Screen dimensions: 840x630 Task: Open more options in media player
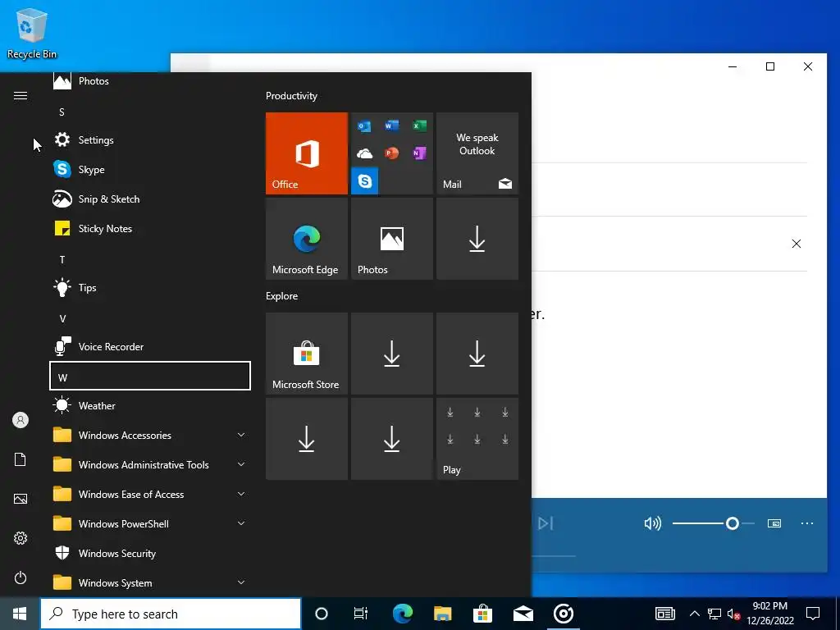click(x=807, y=523)
